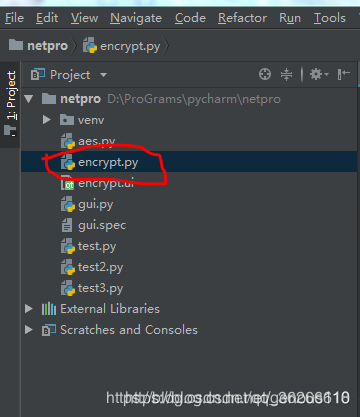Open the Tools menu
Viewport: 360px width, 417px height.
click(330, 18)
